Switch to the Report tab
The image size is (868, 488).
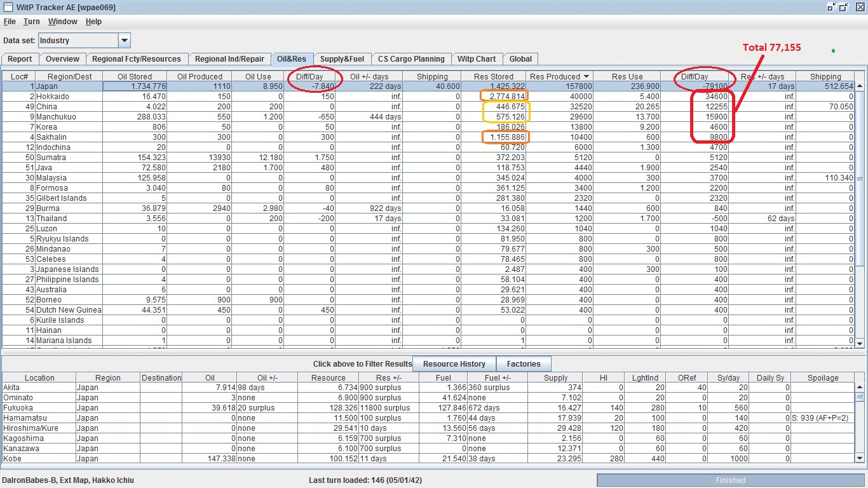coord(20,59)
